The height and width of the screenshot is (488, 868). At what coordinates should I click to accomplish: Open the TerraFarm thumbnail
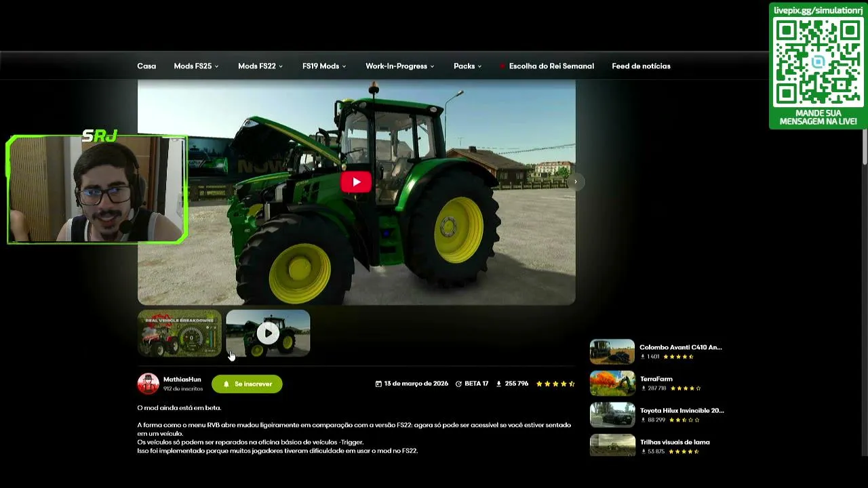(612, 384)
